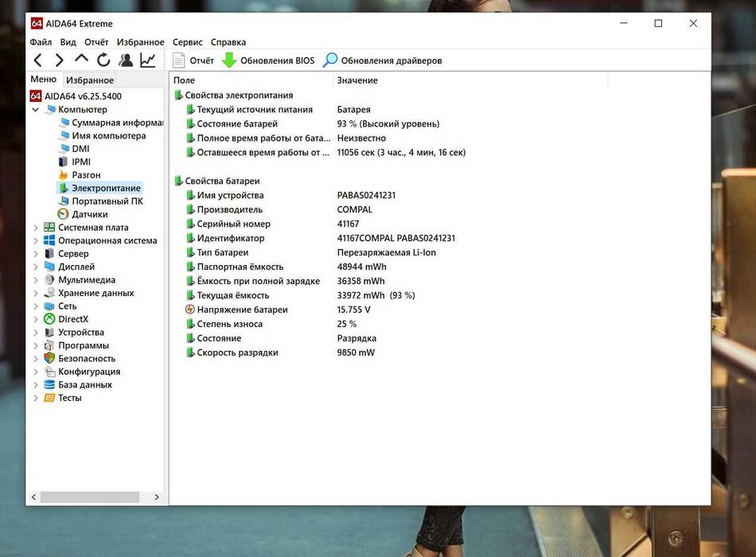Click Обновления драйверов toolbar button
Screen dimensions: 756x557
pyautogui.click(x=382, y=60)
